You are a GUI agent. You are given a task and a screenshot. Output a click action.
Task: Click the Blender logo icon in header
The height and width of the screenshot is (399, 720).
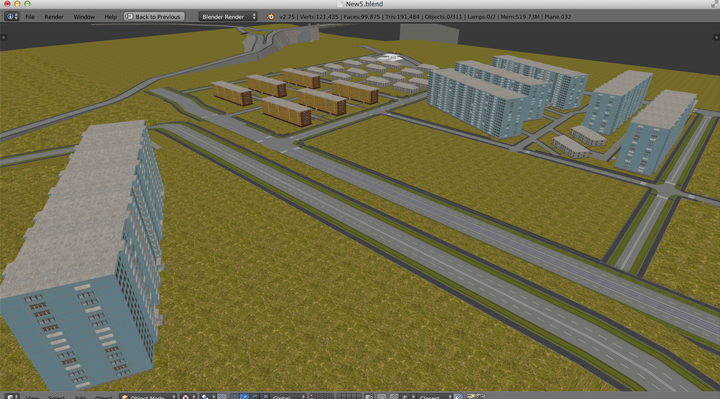click(271, 17)
